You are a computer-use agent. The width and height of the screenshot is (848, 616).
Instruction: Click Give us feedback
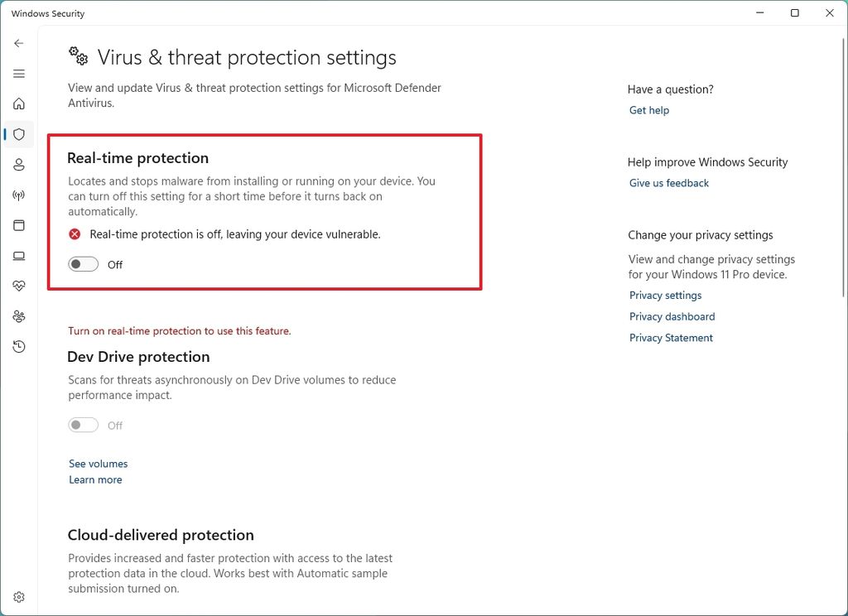tap(668, 182)
